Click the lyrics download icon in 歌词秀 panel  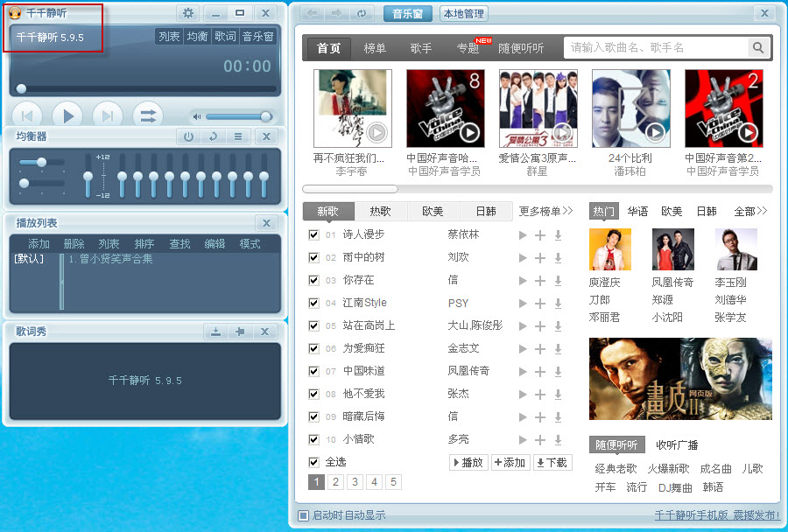(x=215, y=332)
